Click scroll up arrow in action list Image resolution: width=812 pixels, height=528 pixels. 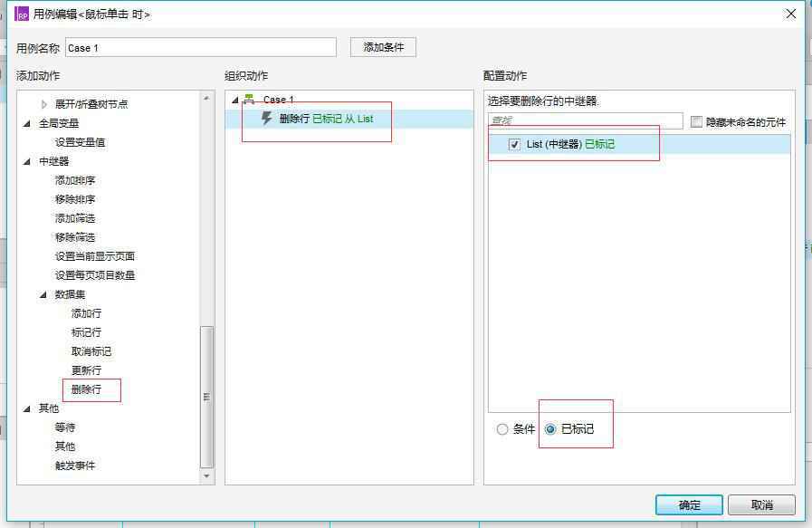(x=206, y=98)
